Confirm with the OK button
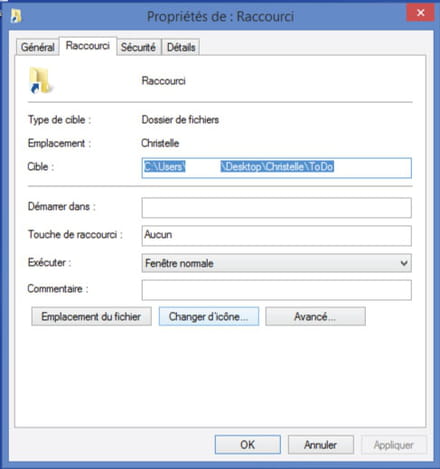Screen dimensions: 440x469 pyautogui.click(x=248, y=444)
